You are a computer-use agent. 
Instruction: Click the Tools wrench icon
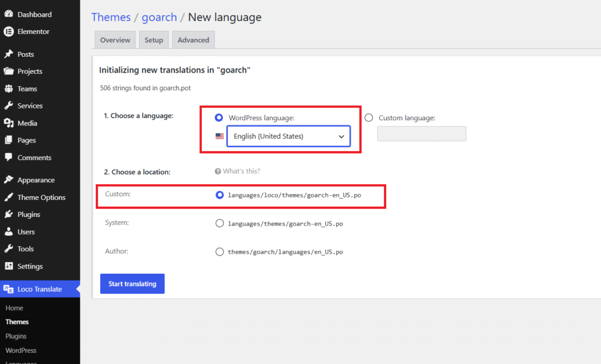8,249
